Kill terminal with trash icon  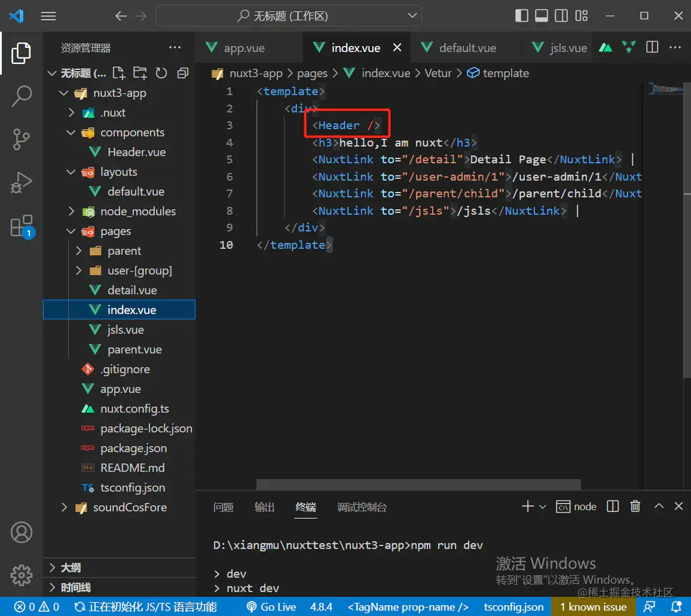(635, 506)
